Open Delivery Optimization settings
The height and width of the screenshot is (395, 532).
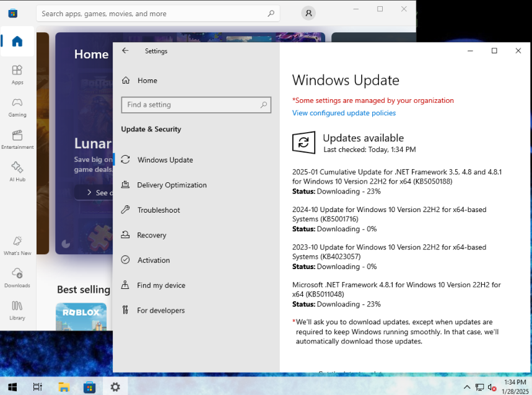(x=172, y=185)
